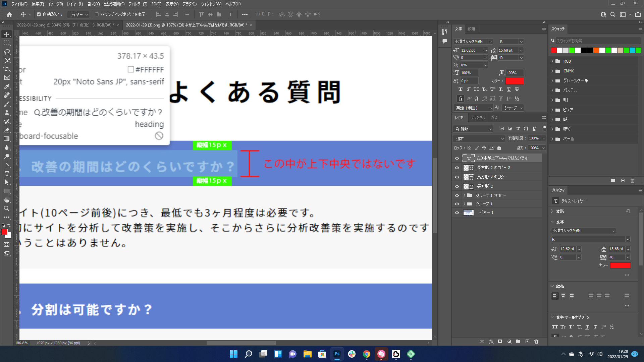Hide the 長方形 2 layer
Image resolution: width=644 pixels, height=362 pixels.
pyautogui.click(x=457, y=186)
